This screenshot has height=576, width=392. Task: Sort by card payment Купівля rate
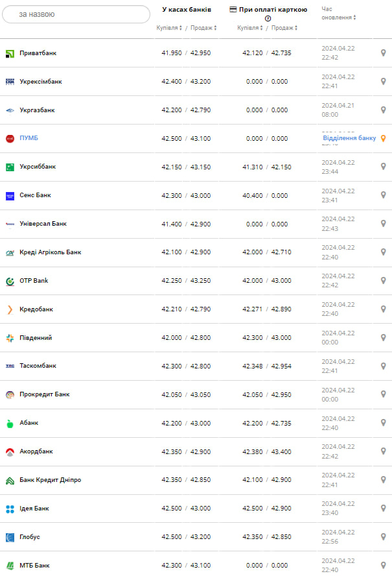tap(250, 28)
